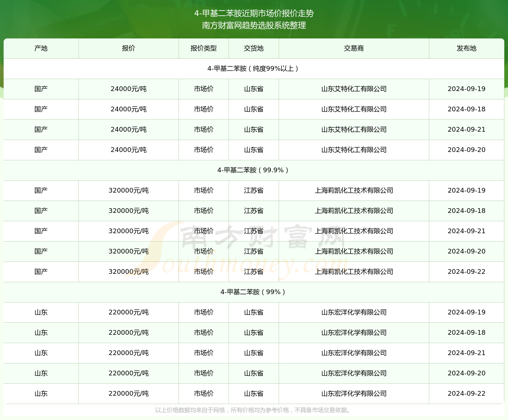Select the title 4-甲基二苯胺近期市场价报价走势

(x=254, y=13)
